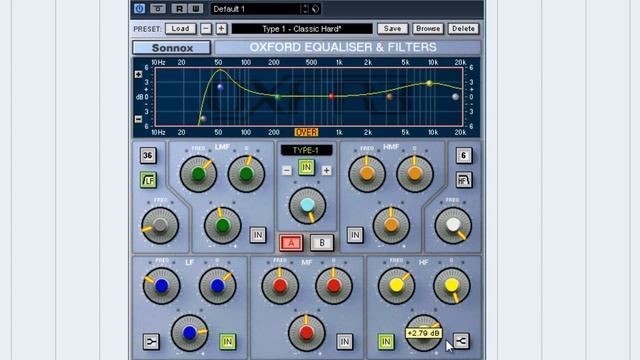
Task: Click the MF Q red knob
Action: pos(334,286)
